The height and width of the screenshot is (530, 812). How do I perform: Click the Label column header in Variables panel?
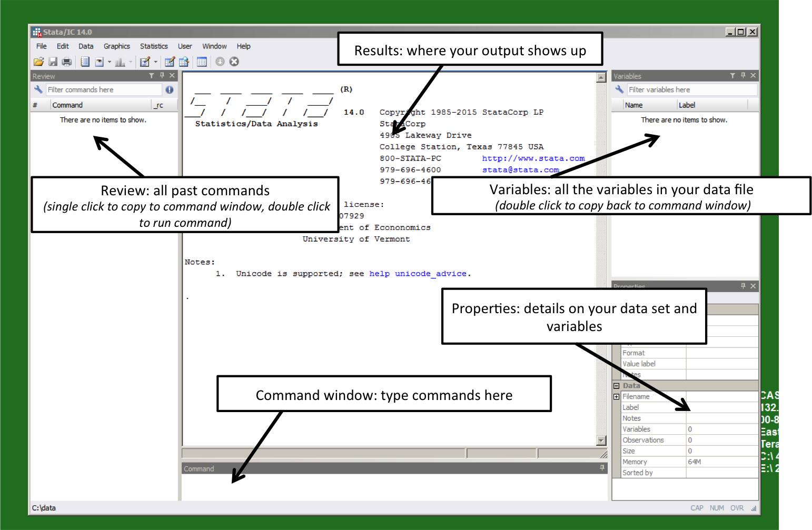pos(712,105)
